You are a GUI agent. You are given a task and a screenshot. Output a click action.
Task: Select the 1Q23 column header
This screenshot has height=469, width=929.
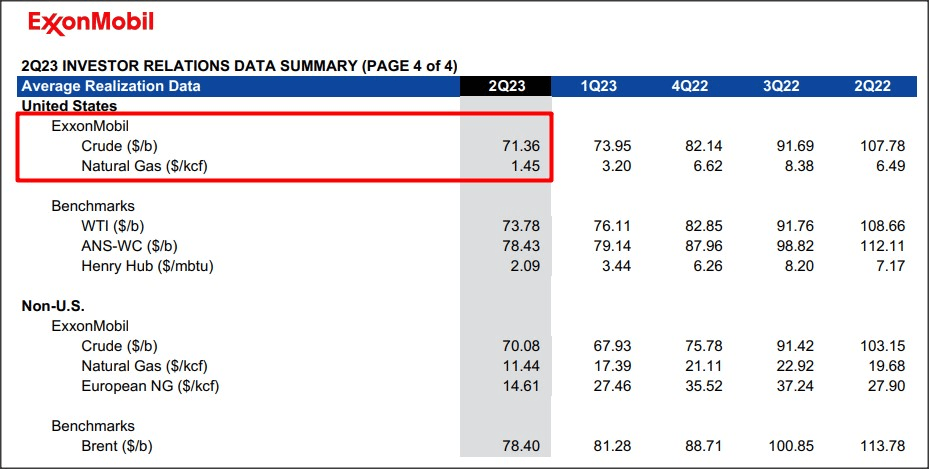[598, 86]
